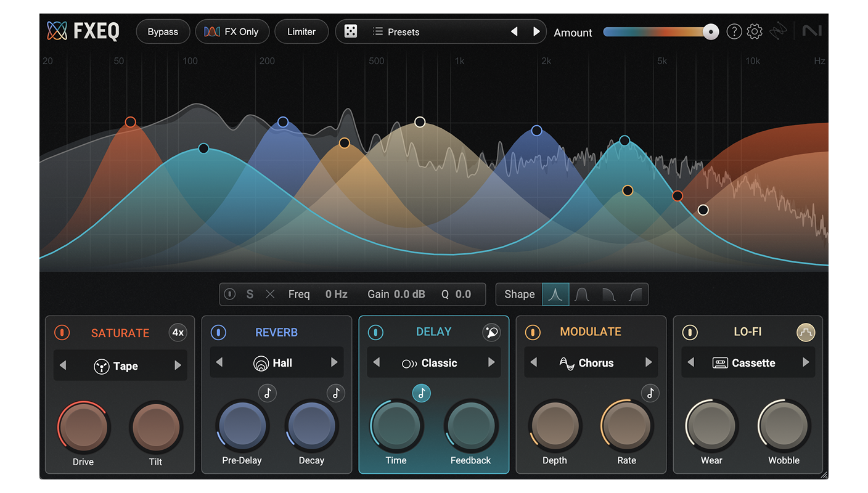Image resolution: width=868 pixels, height=493 pixels.
Task: Choose the third Shape option sloping down
Action: click(608, 295)
